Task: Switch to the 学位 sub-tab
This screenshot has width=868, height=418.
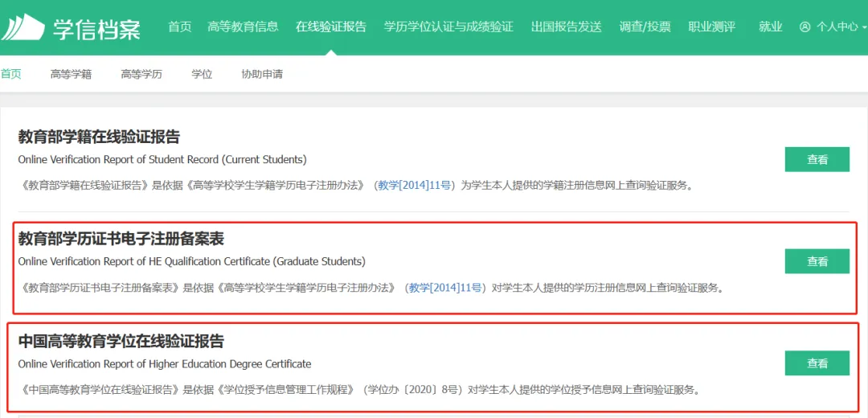Action: [202, 74]
